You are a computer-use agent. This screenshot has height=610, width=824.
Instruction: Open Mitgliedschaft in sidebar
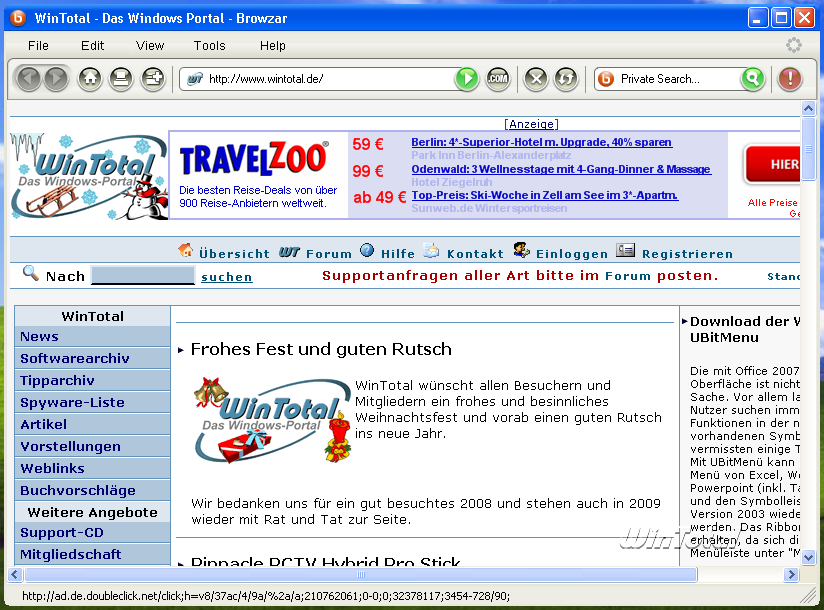point(92,555)
